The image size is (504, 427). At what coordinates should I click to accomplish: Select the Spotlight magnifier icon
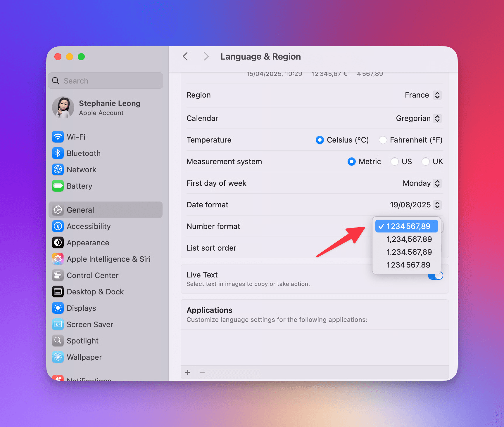coord(58,341)
